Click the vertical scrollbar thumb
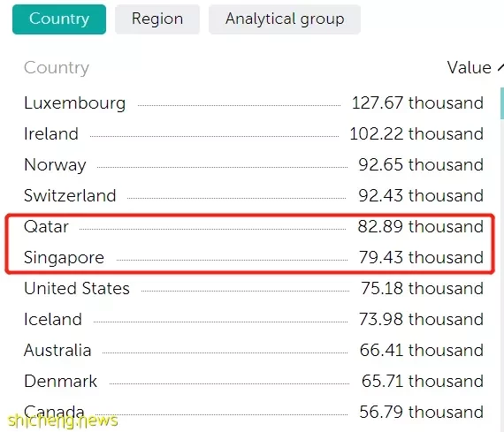 click(502, 103)
